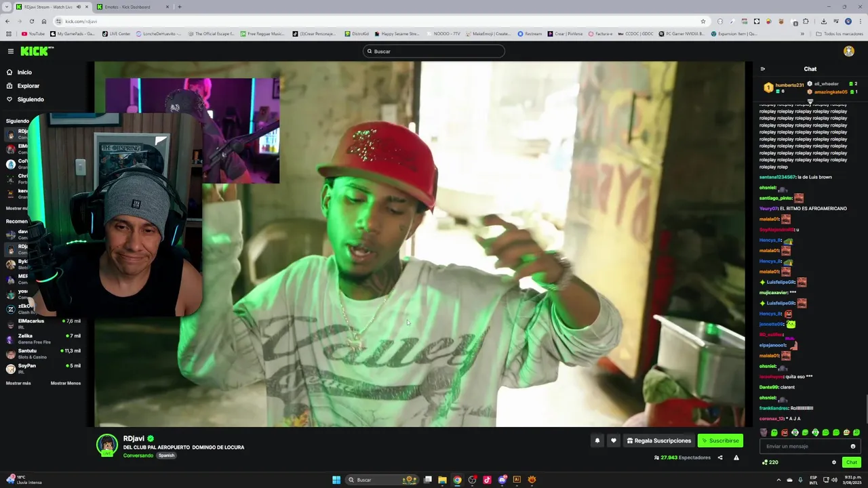Reload the page

[32, 21]
